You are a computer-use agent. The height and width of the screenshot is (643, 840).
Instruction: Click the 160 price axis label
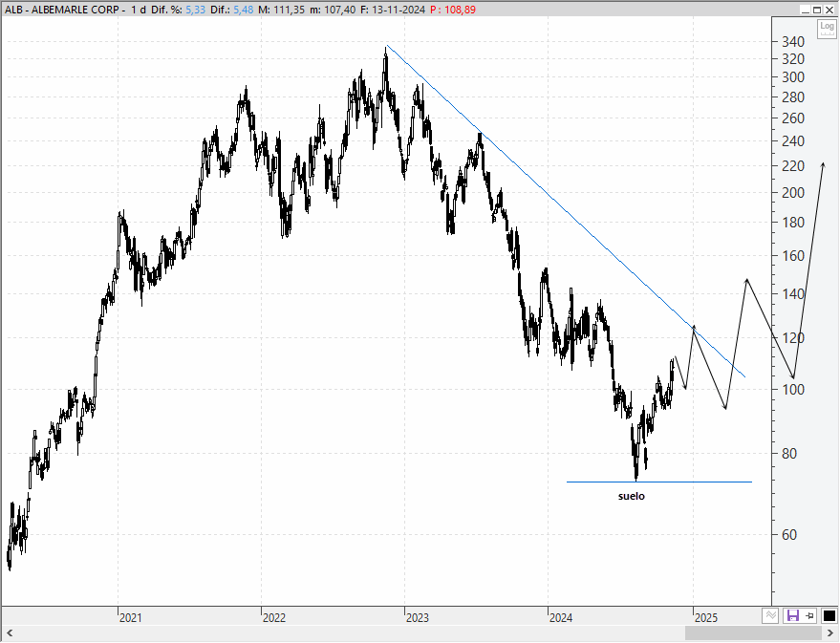793,256
